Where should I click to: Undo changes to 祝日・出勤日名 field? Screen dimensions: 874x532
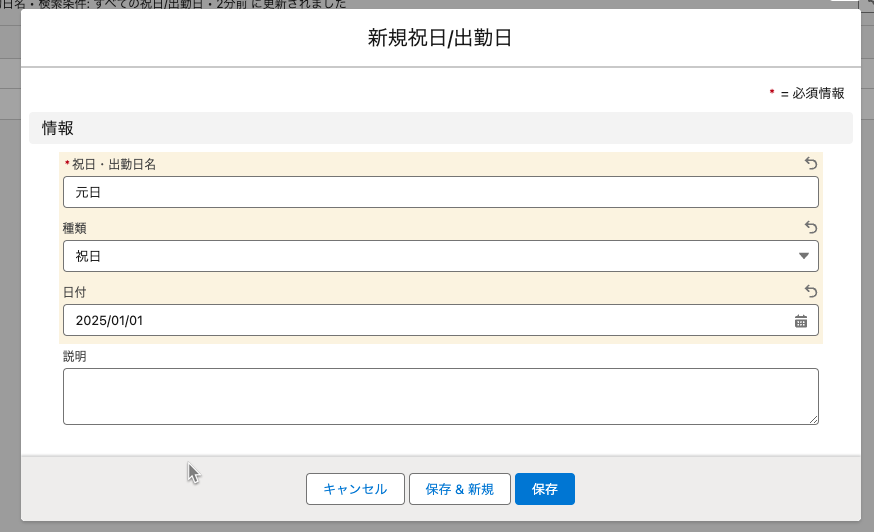(x=811, y=163)
